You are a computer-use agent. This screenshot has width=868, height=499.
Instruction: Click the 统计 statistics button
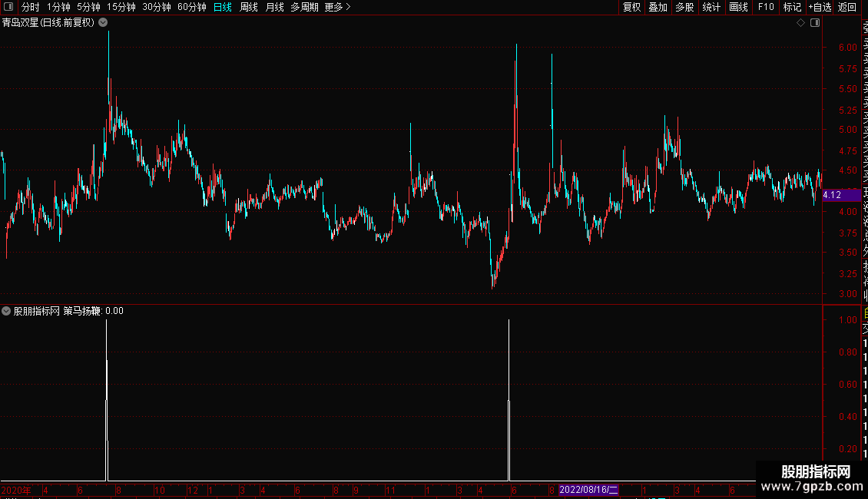pyautogui.click(x=711, y=7)
